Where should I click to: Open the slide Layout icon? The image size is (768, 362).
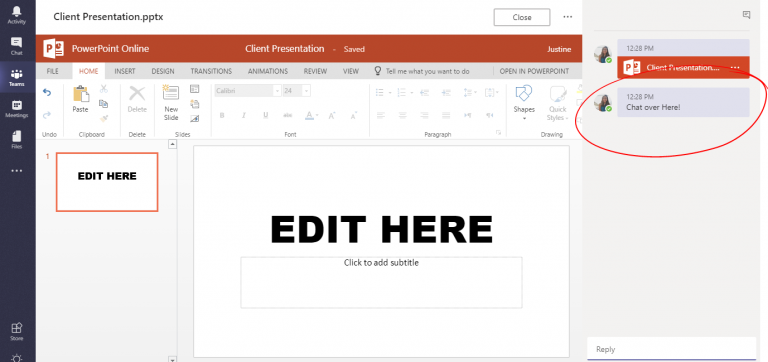click(x=194, y=89)
